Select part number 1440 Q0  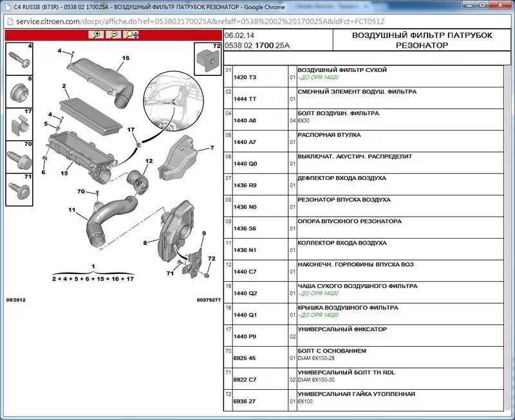[x=245, y=164]
